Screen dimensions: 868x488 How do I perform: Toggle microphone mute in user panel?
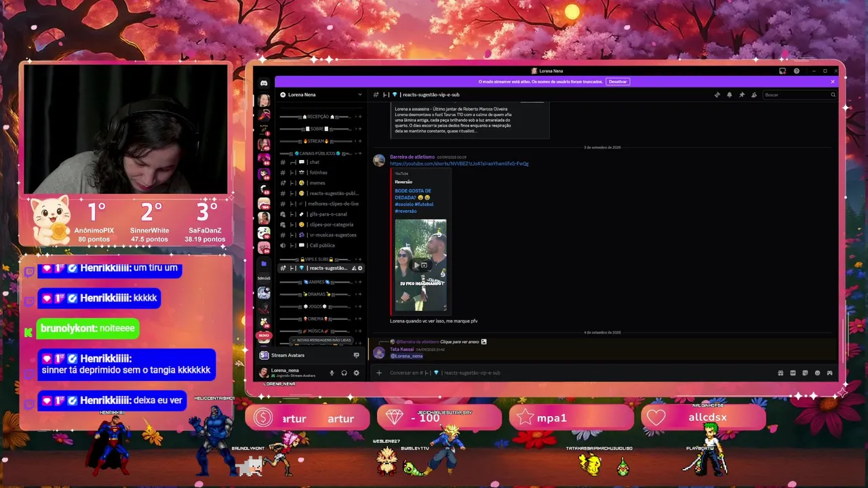pyautogui.click(x=332, y=373)
